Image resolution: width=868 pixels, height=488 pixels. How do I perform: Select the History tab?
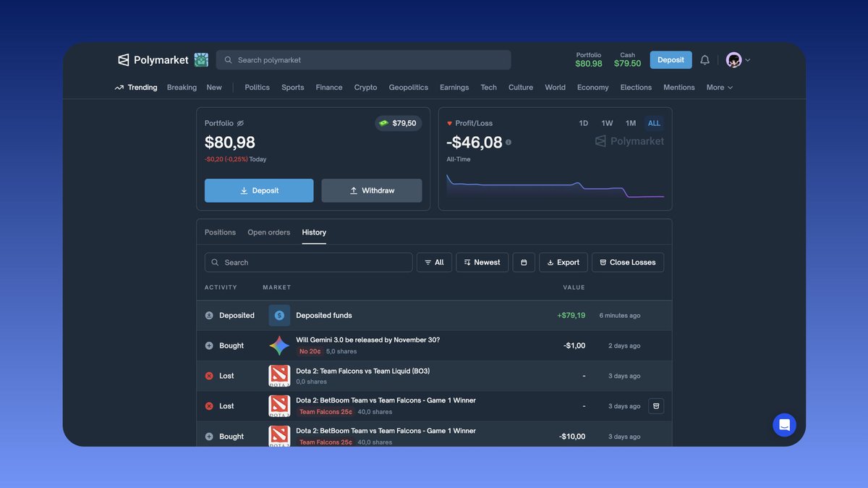click(314, 232)
